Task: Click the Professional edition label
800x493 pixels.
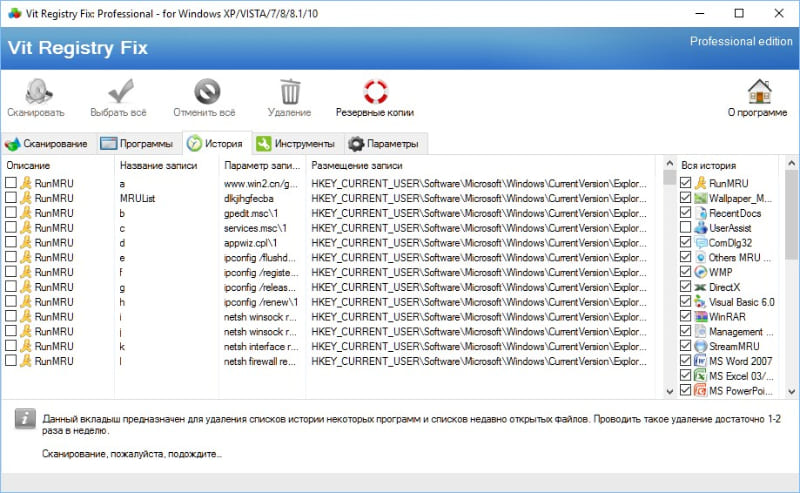Action: point(741,41)
